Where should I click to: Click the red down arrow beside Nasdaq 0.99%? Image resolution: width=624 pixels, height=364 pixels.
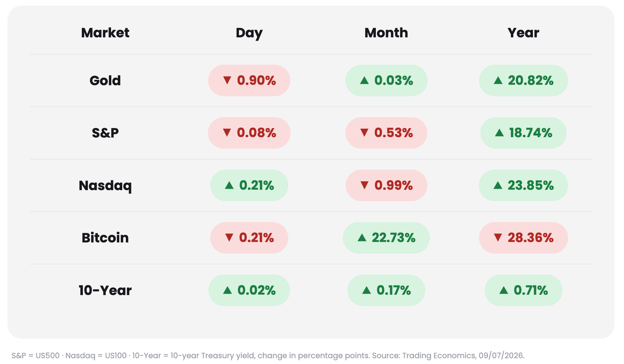pyautogui.click(x=364, y=185)
